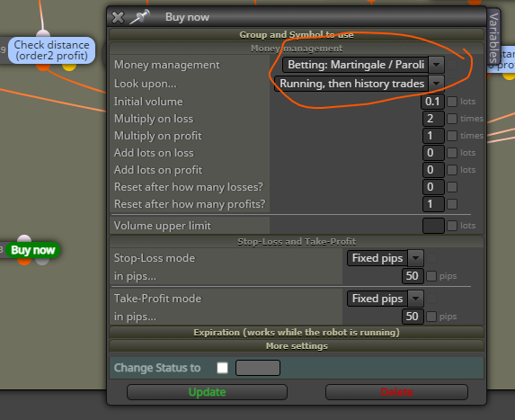
Task: Toggle the Multiply on loss times checkbox
Action: pyautogui.click(x=452, y=119)
